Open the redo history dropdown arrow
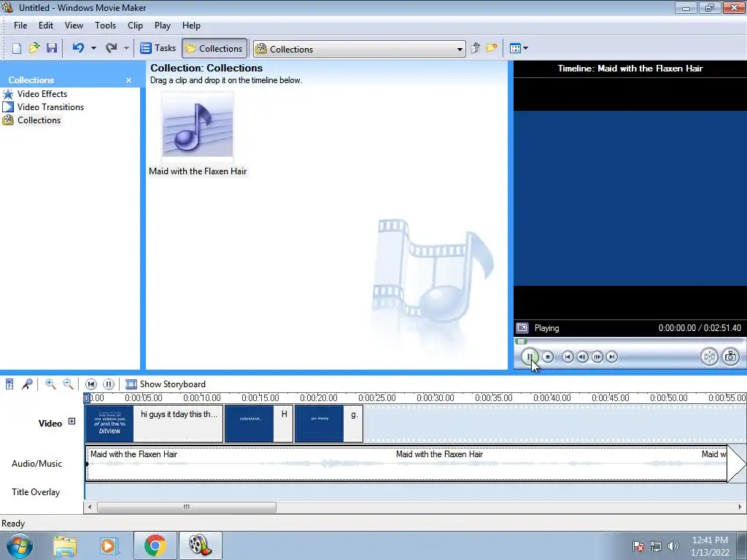The image size is (747, 560). tap(126, 48)
